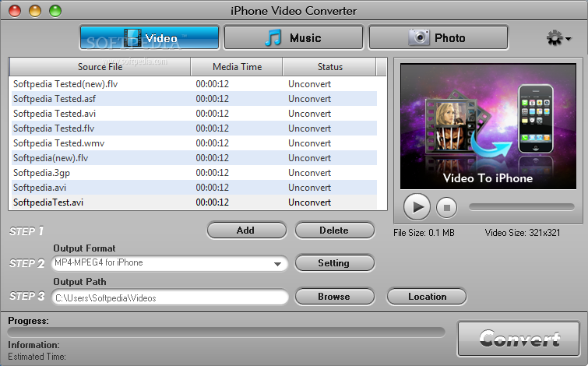Screen dimensions: 588x366
Task: Click Unconvert status of Softpedia.3gp
Action: click(x=309, y=173)
